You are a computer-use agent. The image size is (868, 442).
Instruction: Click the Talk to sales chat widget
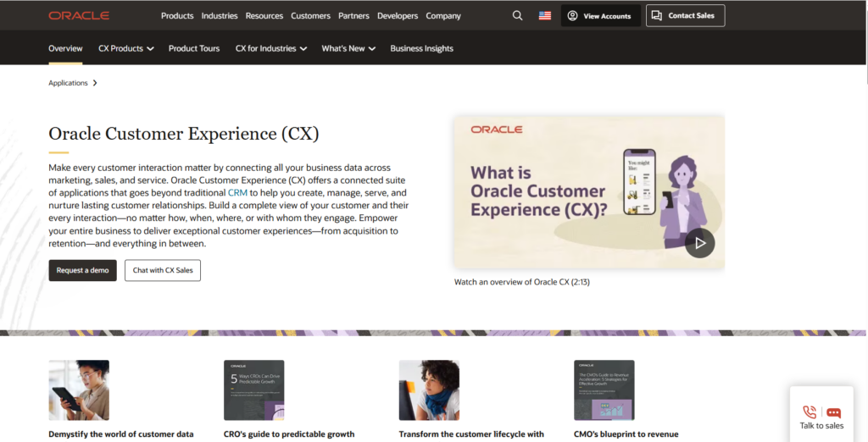tap(821, 415)
